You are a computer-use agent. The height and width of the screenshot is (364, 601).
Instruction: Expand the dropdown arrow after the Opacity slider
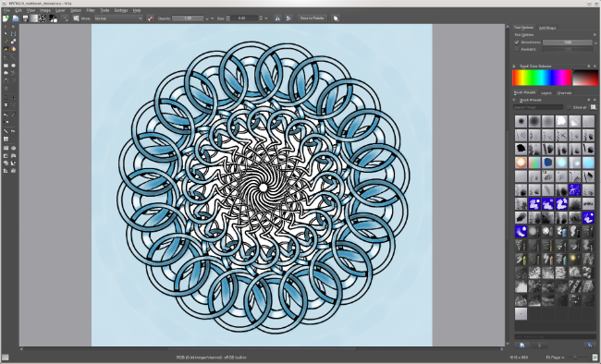point(212,18)
